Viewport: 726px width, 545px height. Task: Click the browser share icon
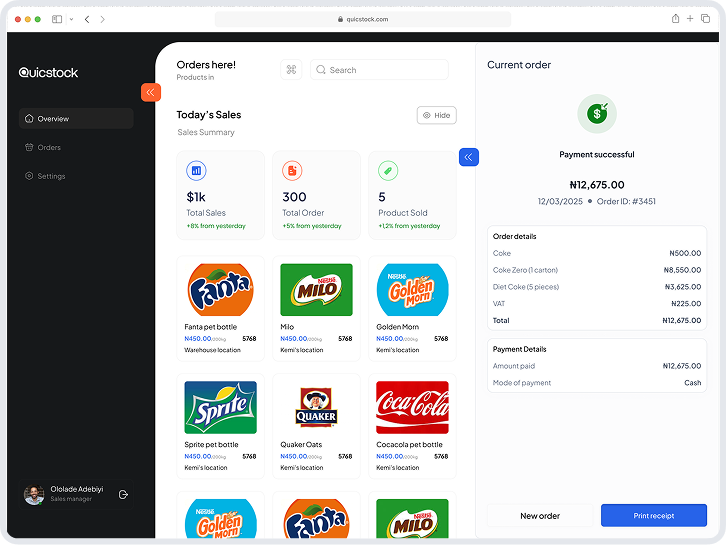click(x=676, y=19)
